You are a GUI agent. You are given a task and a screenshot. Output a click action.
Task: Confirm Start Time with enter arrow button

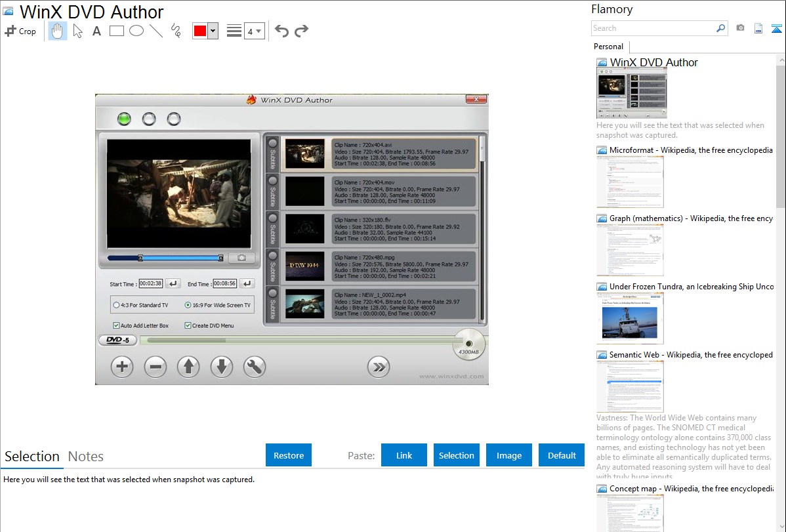173,283
